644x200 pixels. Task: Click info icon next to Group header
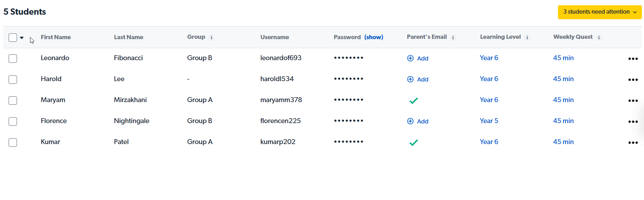[x=211, y=37]
